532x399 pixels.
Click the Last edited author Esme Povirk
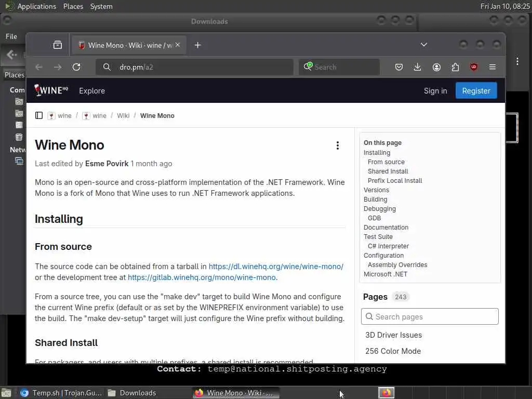[107, 164]
